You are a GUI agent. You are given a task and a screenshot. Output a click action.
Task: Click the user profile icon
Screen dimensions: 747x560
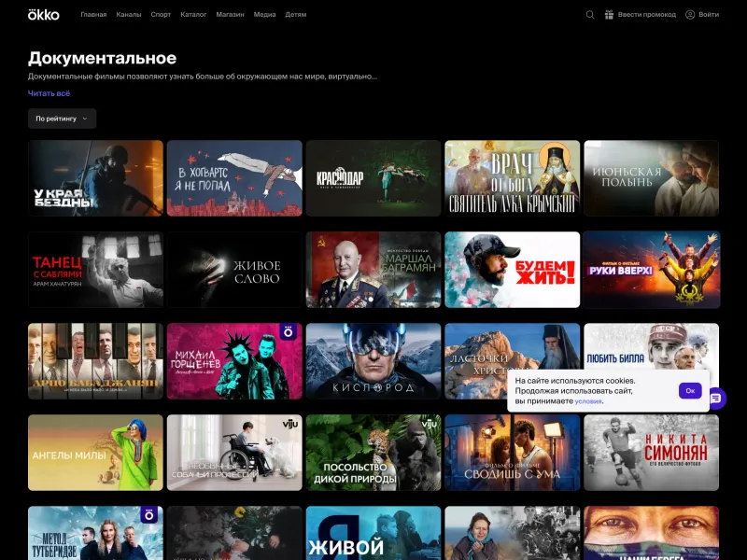tap(690, 15)
